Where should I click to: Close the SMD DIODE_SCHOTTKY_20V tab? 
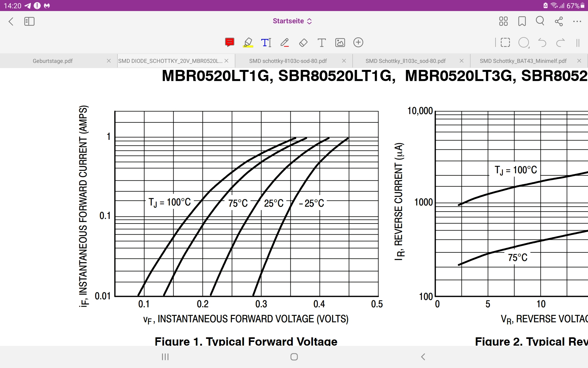click(226, 61)
